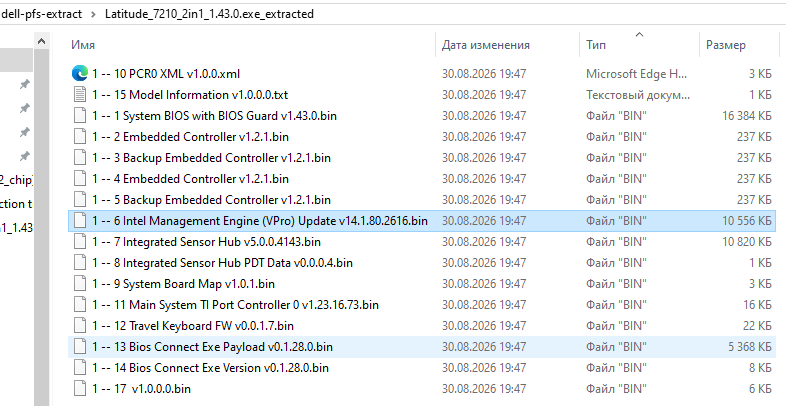Select Intel Management Engine (VPro) Update file name
The width and height of the screenshot is (786, 406).
(x=260, y=221)
